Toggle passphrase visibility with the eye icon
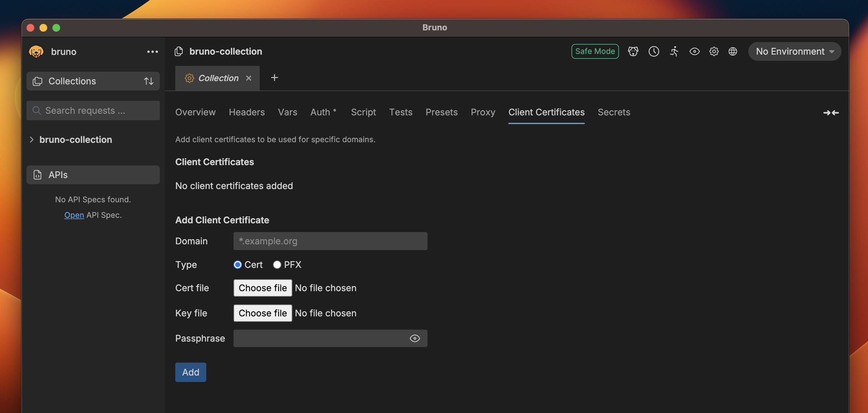Image resolution: width=868 pixels, height=413 pixels. coord(415,338)
